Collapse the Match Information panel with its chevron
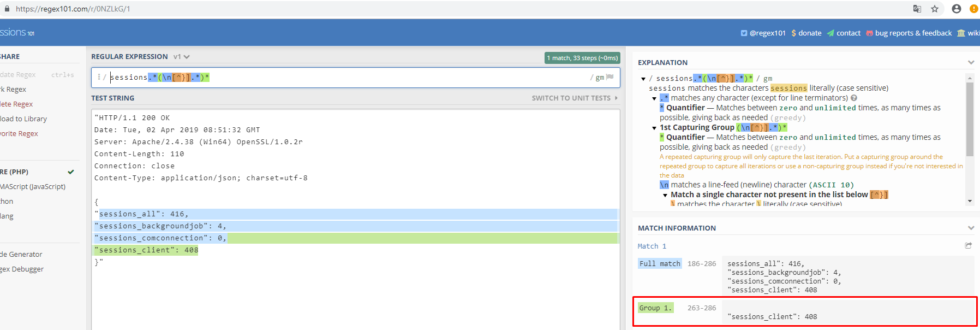The image size is (980, 330). 971,228
